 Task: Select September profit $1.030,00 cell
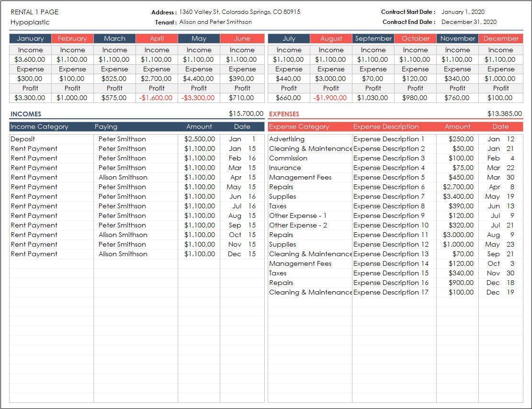(373, 98)
